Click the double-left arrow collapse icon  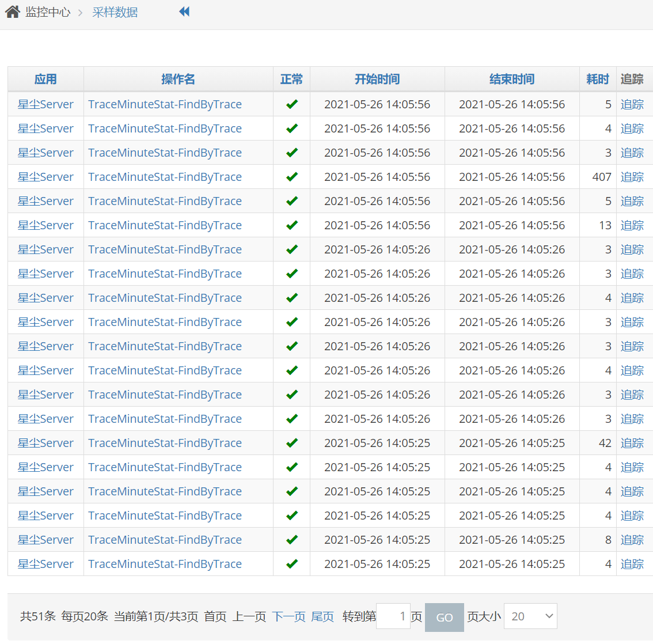tap(184, 12)
